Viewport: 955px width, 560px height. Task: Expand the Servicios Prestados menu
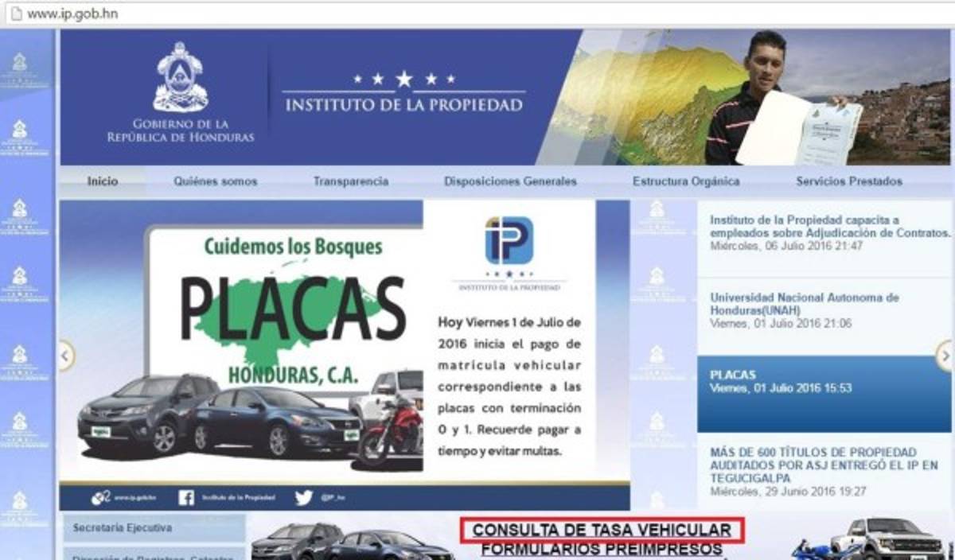point(849,181)
